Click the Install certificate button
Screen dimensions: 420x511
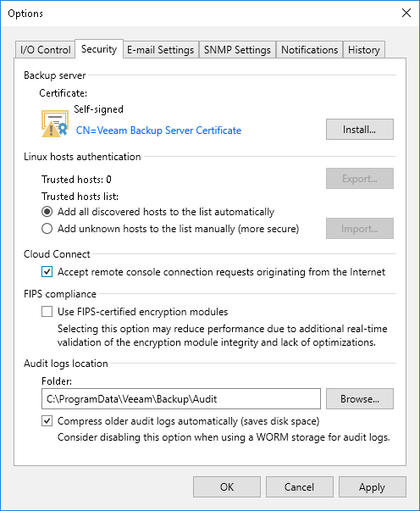point(359,130)
